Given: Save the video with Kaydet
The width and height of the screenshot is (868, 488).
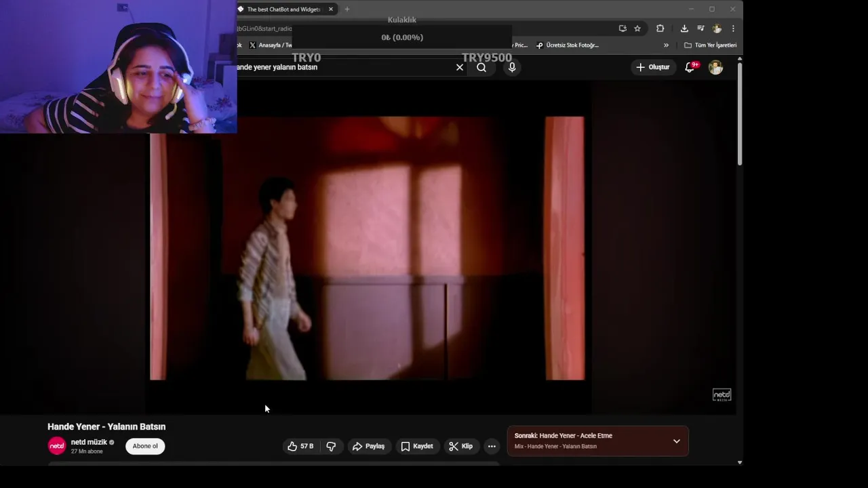Looking at the screenshot, I should [x=417, y=446].
